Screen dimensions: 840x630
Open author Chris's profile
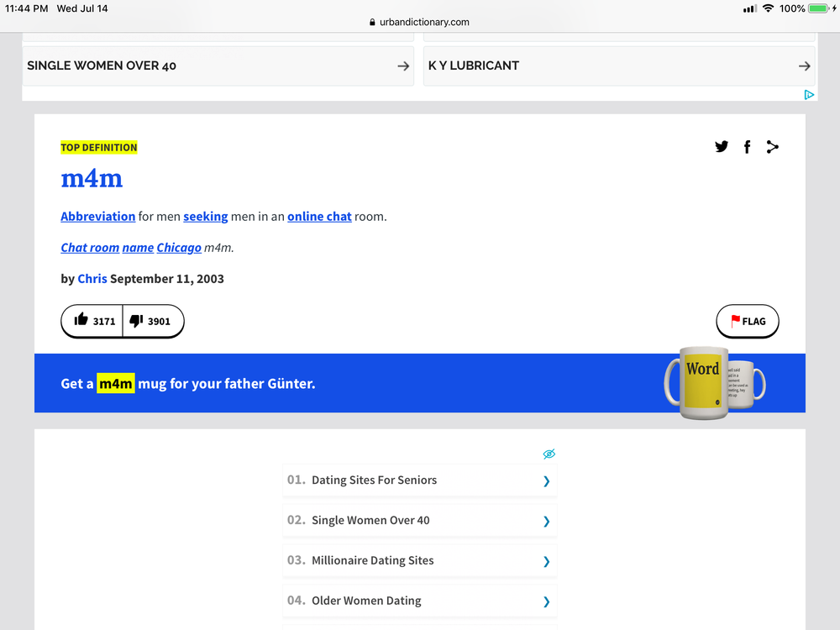pyautogui.click(x=92, y=279)
